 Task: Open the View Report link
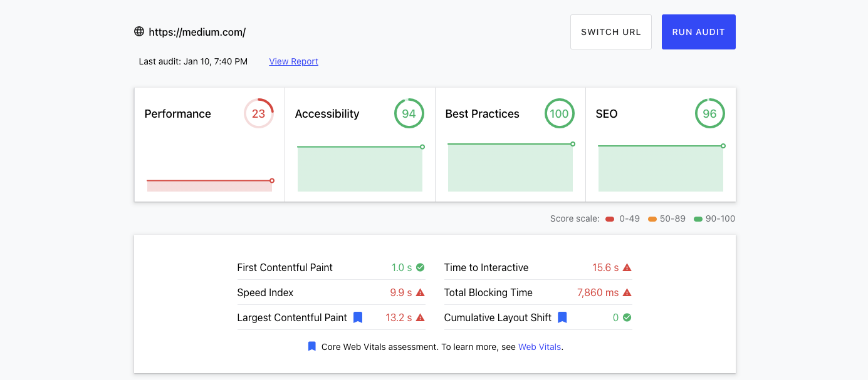(294, 61)
